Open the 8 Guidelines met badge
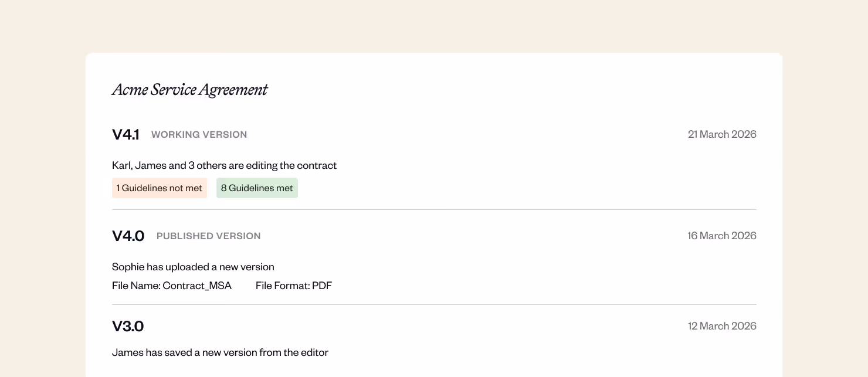The image size is (868, 377). 257,188
